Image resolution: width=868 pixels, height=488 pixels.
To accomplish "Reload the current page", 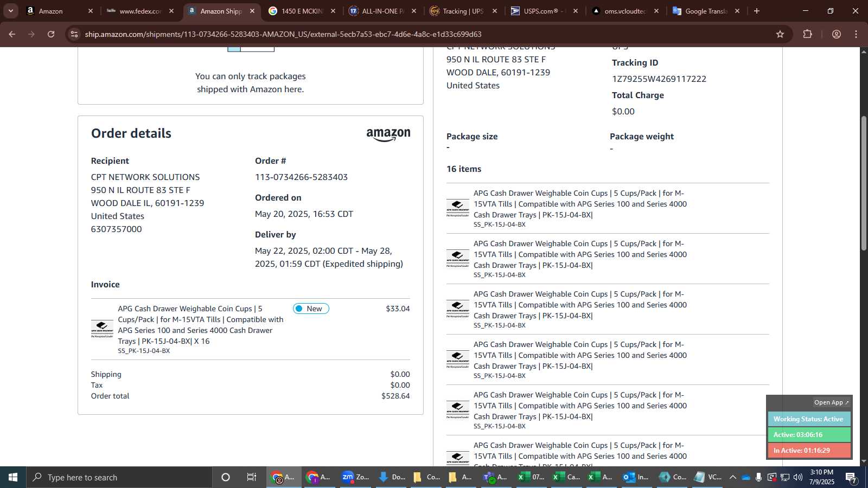I will click(51, 34).
